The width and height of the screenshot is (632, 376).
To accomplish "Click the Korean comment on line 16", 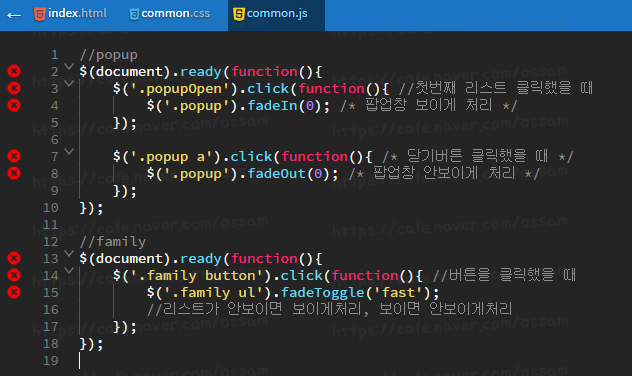I will tap(329, 309).
